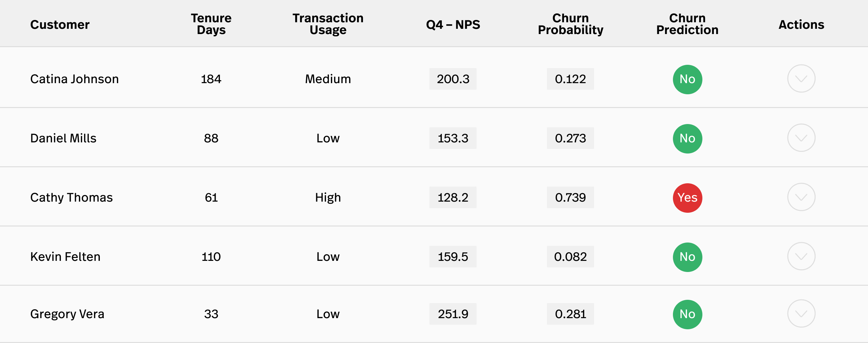The height and width of the screenshot is (343, 868).
Task: Click Gregory Vera's No prediction badge
Action: coord(687,315)
